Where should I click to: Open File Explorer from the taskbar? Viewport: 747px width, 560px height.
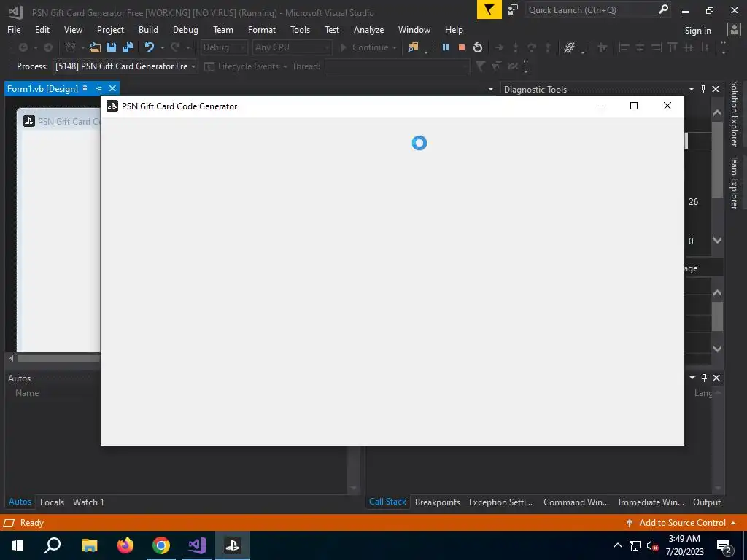[89, 545]
